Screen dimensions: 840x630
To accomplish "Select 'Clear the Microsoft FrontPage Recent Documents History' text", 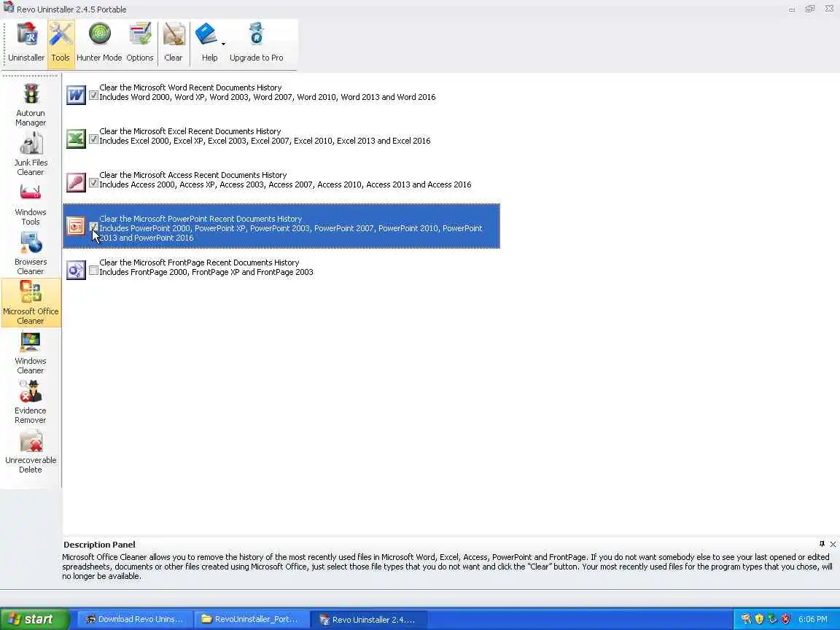I will pyautogui.click(x=199, y=262).
